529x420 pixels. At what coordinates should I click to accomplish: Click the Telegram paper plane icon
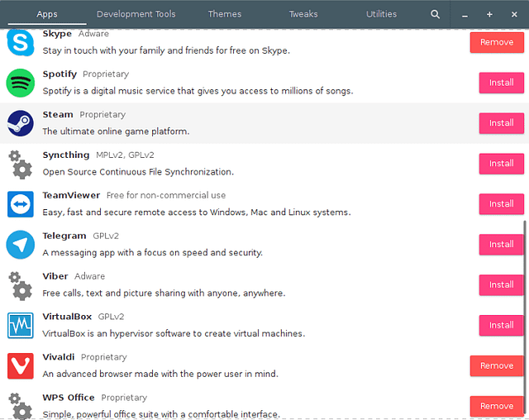[x=20, y=245]
